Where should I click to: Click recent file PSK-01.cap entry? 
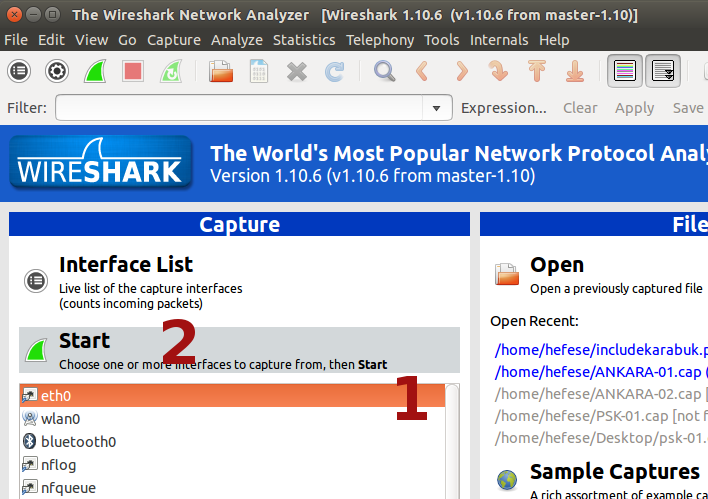pyautogui.click(x=601, y=416)
